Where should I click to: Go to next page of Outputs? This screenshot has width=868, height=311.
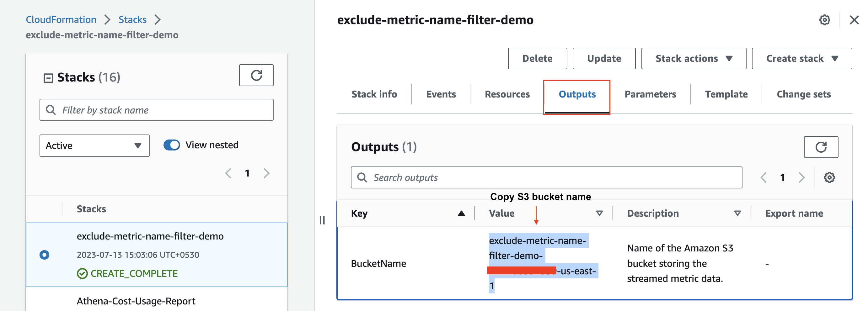point(801,177)
